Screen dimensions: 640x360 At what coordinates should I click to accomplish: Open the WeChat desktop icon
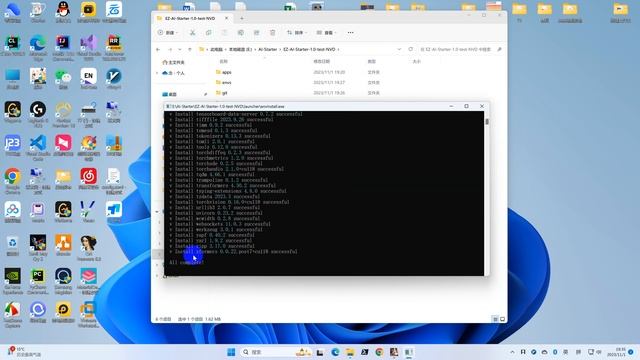pyautogui.click(x=63, y=79)
